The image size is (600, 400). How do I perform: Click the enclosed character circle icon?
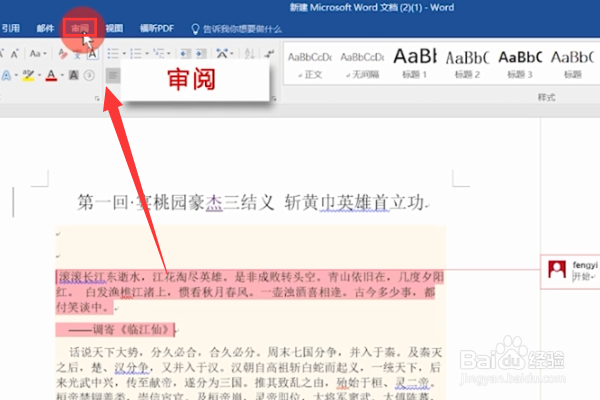tap(89, 75)
